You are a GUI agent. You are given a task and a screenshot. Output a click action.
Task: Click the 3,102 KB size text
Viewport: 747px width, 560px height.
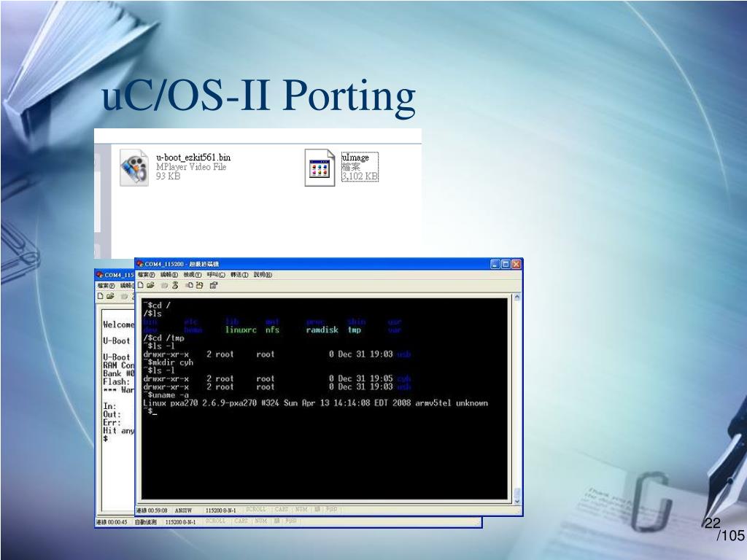360,176
